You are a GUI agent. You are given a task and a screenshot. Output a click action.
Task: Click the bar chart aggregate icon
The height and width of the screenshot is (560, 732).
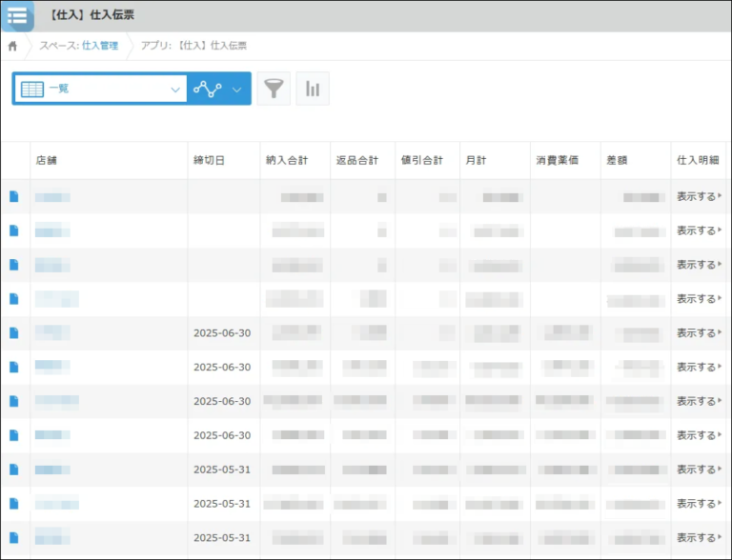point(313,89)
